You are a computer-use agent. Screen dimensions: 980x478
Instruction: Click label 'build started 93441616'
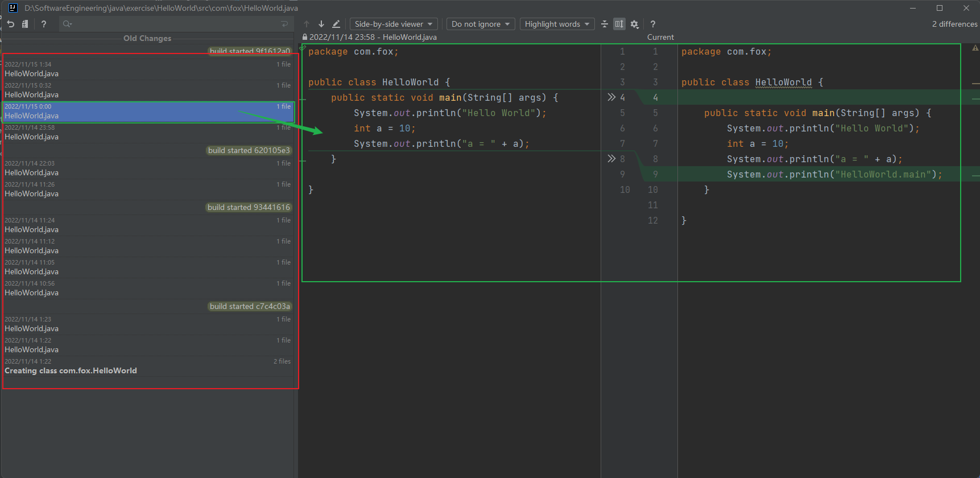pos(249,207)
